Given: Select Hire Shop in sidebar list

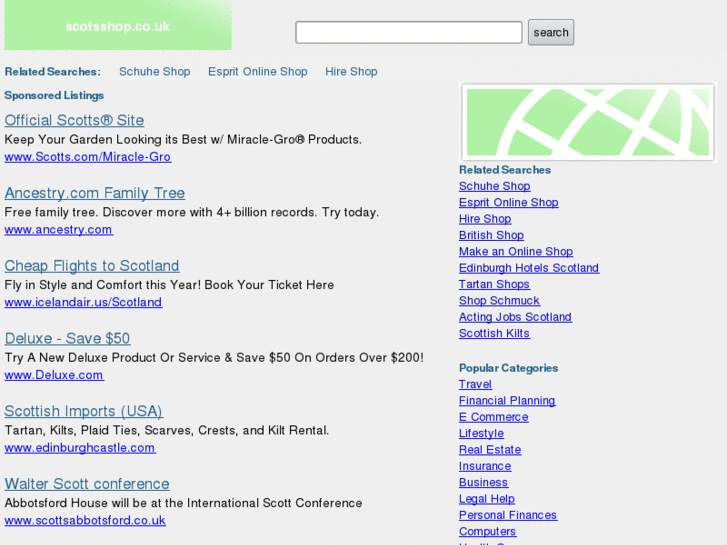Looking at the screenshot, I should click(x=485, y=219).
